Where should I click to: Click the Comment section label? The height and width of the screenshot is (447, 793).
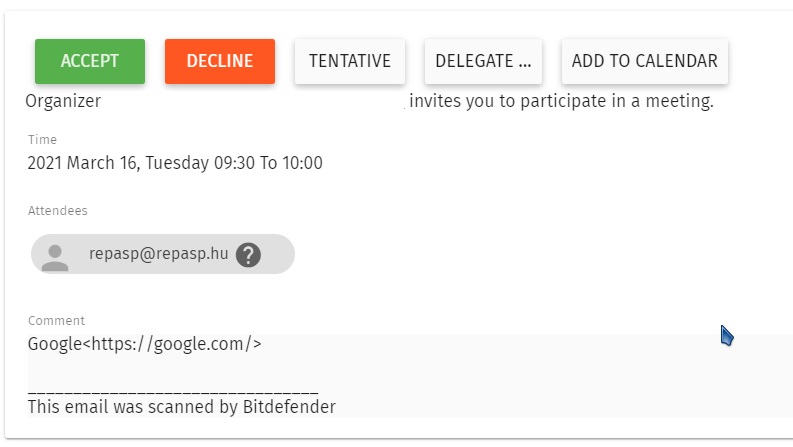pyautogui.click(x=56, y=321)
